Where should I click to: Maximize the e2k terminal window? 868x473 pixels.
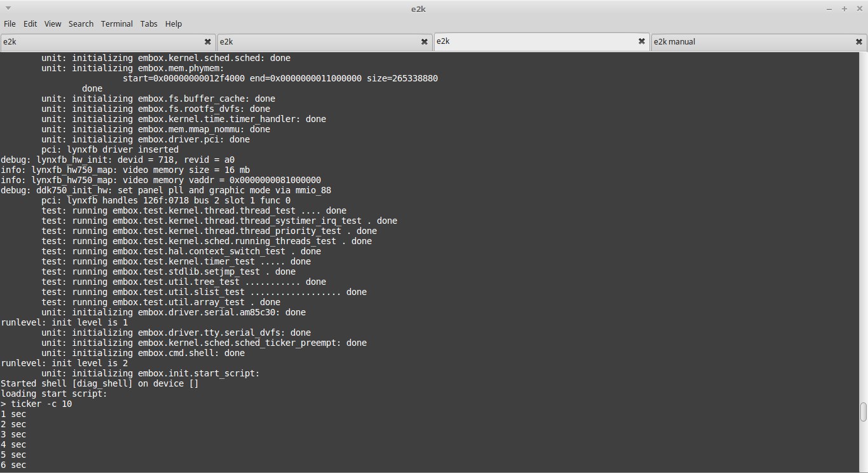[x=844, y=9]
